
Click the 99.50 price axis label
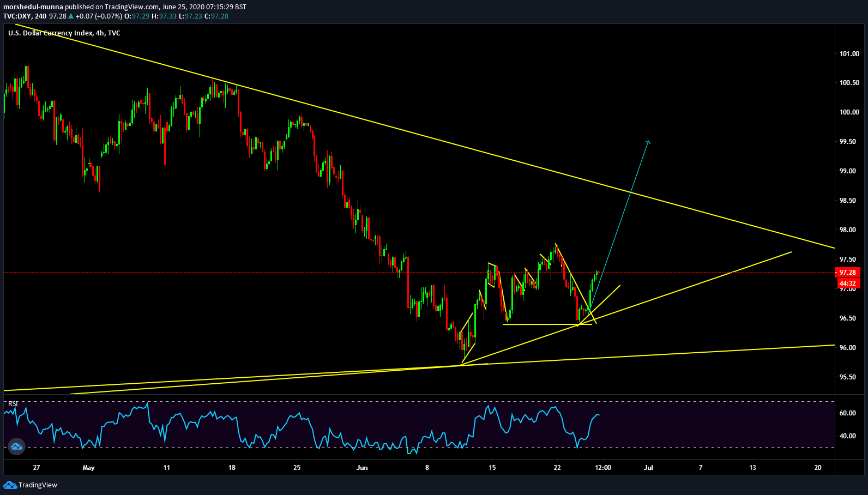847,142
